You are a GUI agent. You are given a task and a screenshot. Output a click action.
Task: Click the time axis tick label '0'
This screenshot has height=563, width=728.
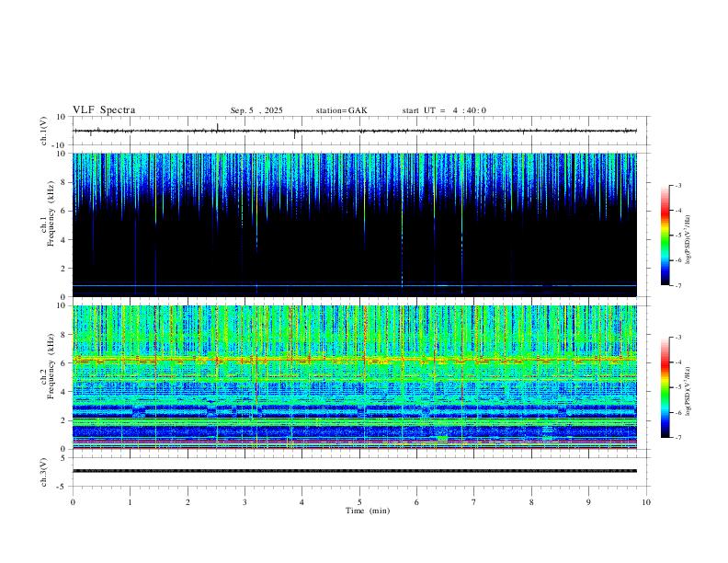point(73,502)
